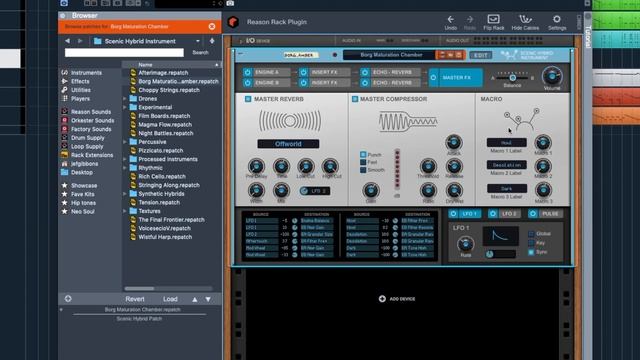Open the Loop Supply location
This screenshot has height=360, width=640.
coord(87,147)
